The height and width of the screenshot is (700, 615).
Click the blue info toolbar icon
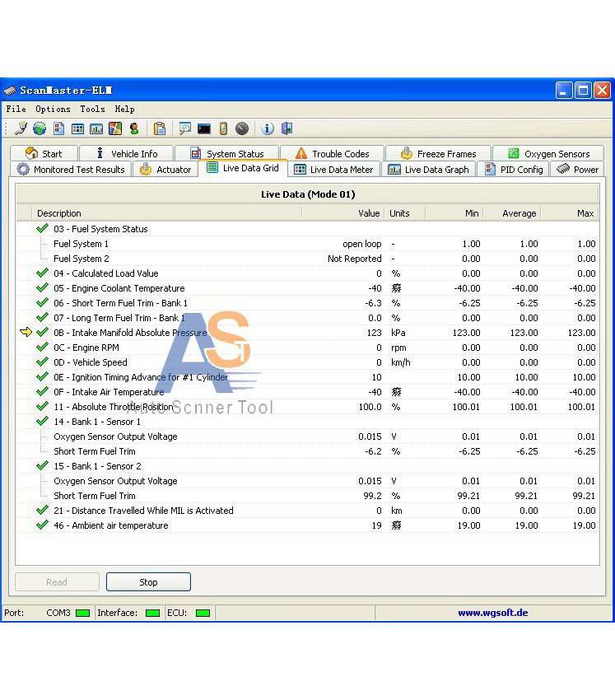[267, 129]
